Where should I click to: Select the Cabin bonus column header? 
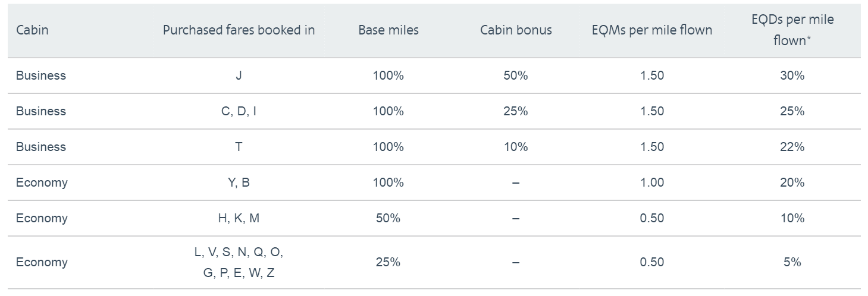[516, 30]
